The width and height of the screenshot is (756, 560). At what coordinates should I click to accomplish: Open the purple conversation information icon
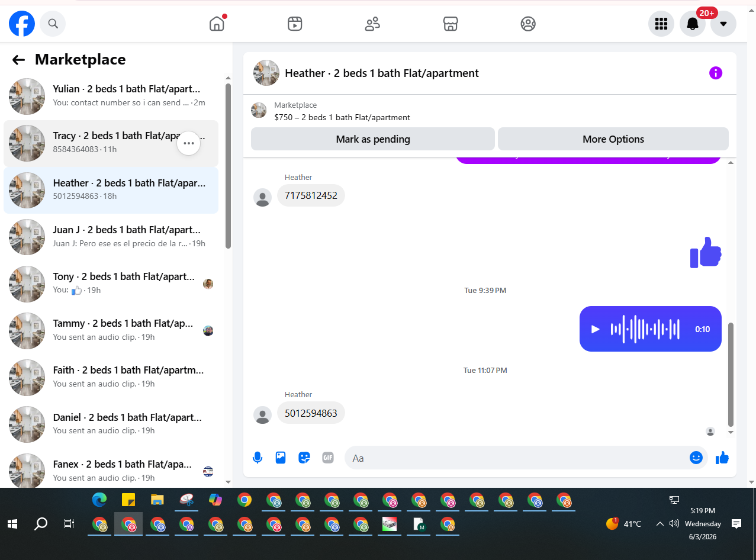716,73
